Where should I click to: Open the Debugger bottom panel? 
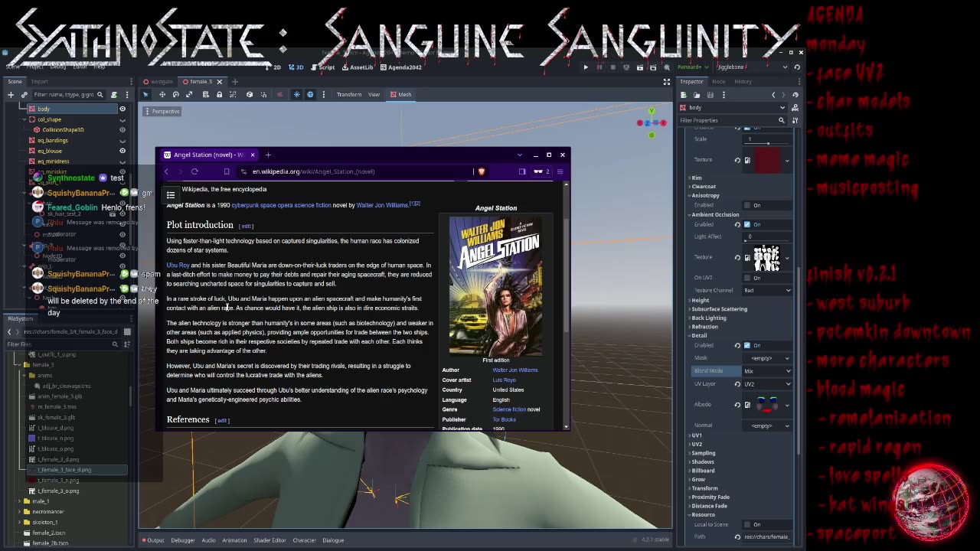(182, 540)
